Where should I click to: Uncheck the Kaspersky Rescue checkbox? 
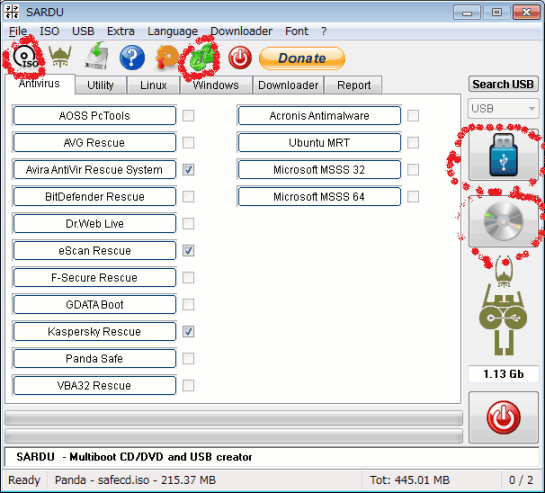point(188,332)
